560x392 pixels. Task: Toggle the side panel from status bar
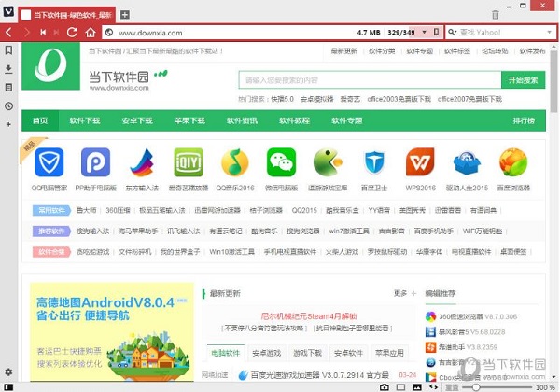[x=8, y=387]
